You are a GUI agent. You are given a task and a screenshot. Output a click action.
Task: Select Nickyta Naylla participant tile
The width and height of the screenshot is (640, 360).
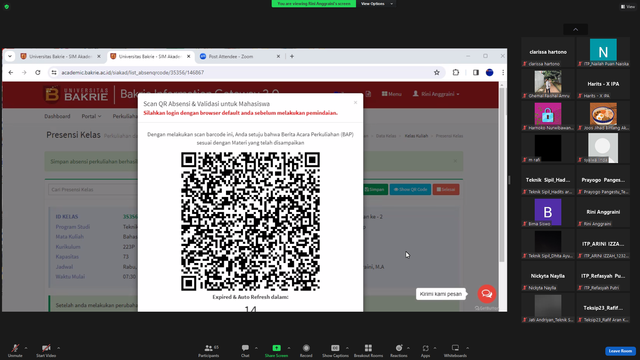click(548, 276)
